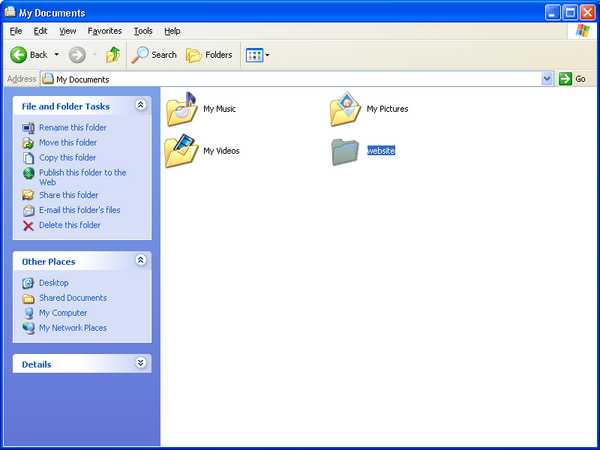Open the Search pane magnifier
The image size is (600, 450).
[153, 55]
